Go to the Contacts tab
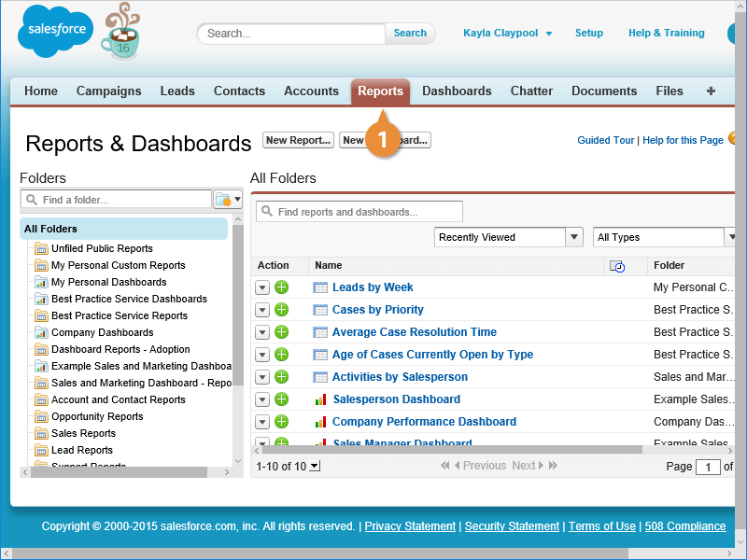 [x=239, y=91]
